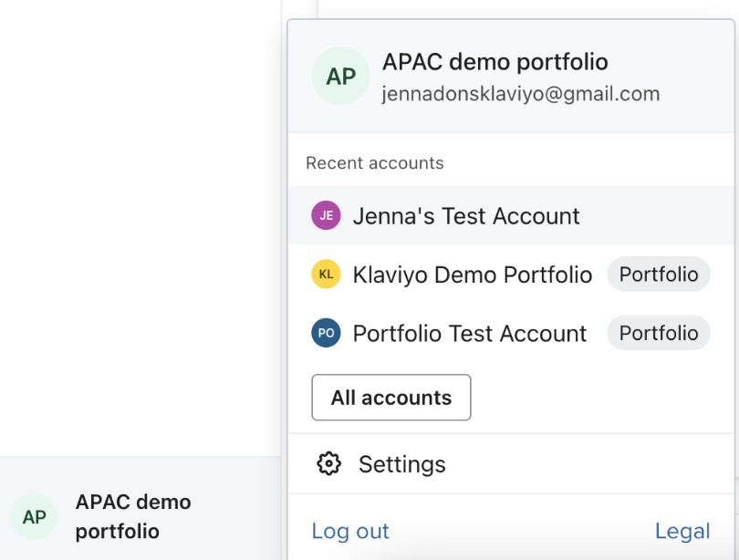
Task: Click the Portfolio badge beside Portfolio Test Account
Action: click(659, 333)
